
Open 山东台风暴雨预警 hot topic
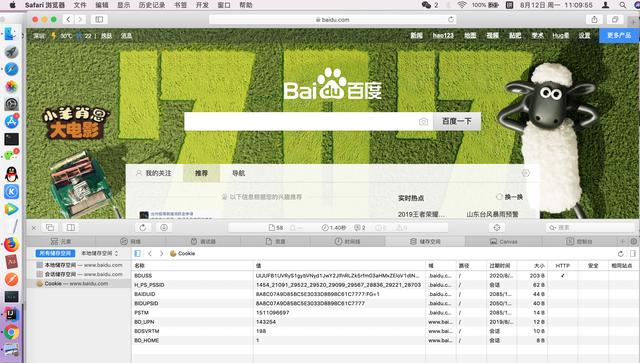pos(492,214)
